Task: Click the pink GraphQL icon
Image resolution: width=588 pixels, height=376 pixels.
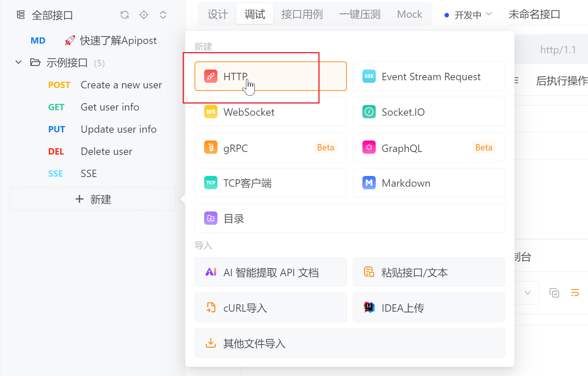Action: coord(369,147)
